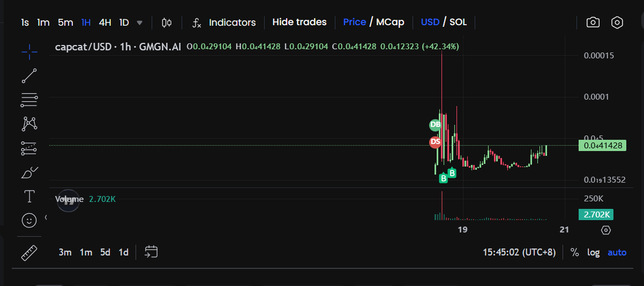
Task: Click the green 2.702K volume axis label
Action: (596, 215)
